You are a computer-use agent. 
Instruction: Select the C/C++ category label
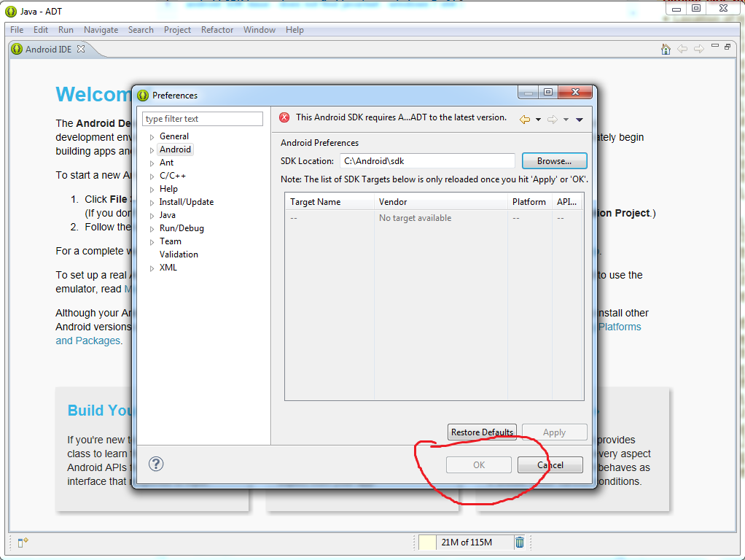(173, 176)
